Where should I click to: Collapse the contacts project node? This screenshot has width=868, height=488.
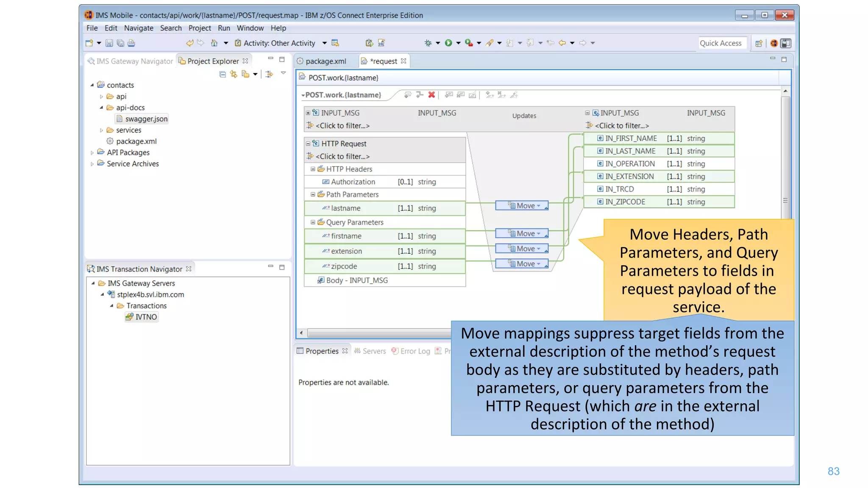[92, 85]
